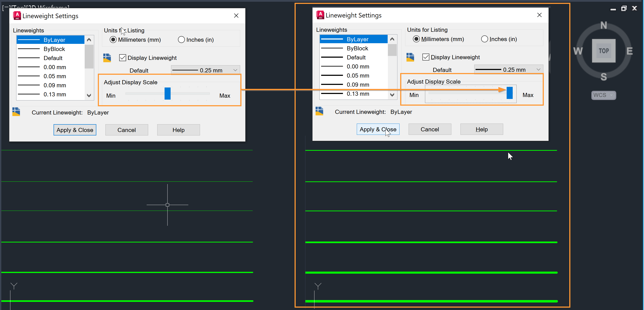Select Millimeters (mm) radio in left dialog
644x310 pixels.
click(113, 40)
